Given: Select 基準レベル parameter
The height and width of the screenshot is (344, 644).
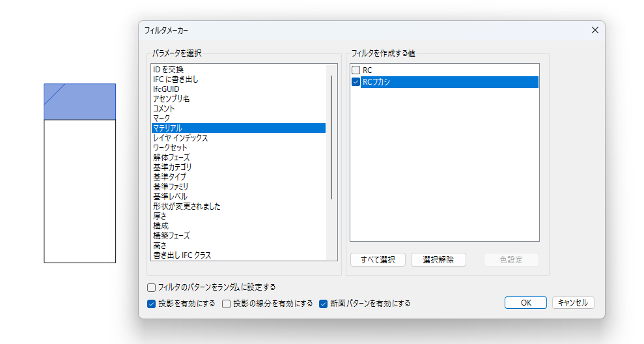Looking at the screenshot, I should coord(238,197).
